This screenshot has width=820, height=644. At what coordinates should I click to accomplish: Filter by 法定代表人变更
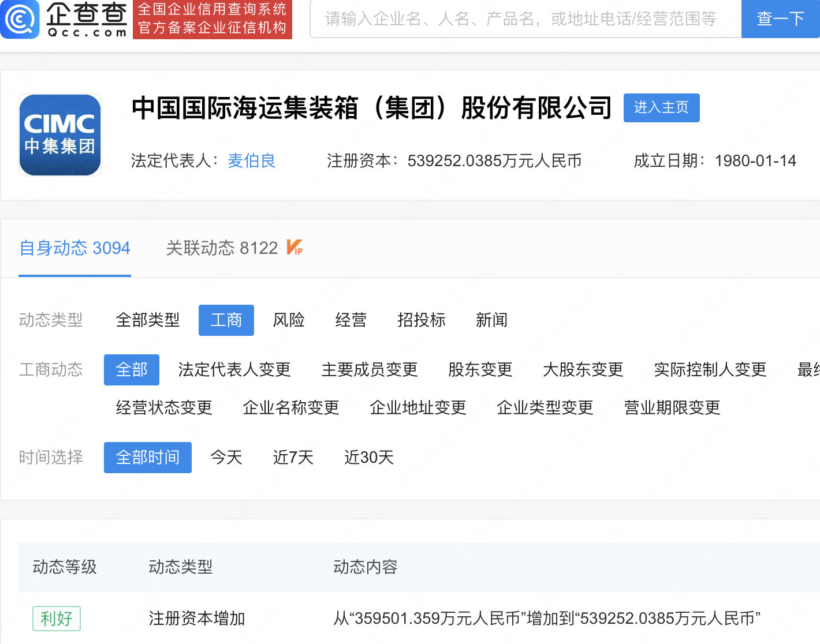[234, 370]
